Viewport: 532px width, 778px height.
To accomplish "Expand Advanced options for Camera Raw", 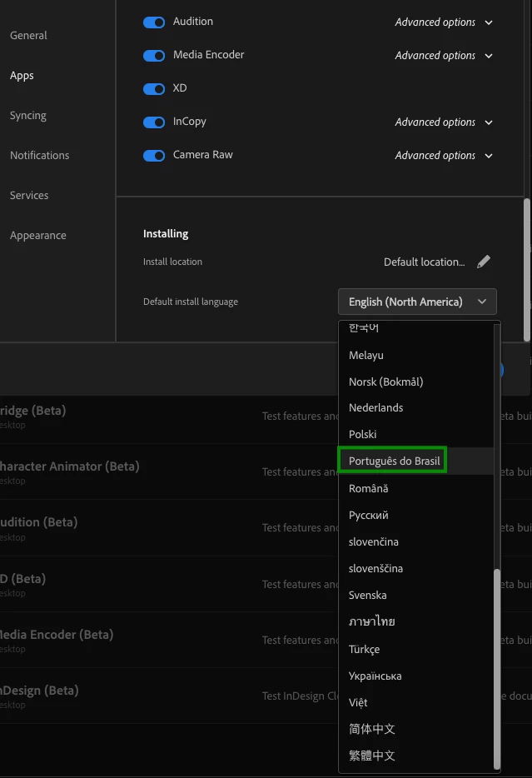I will 444,155.
